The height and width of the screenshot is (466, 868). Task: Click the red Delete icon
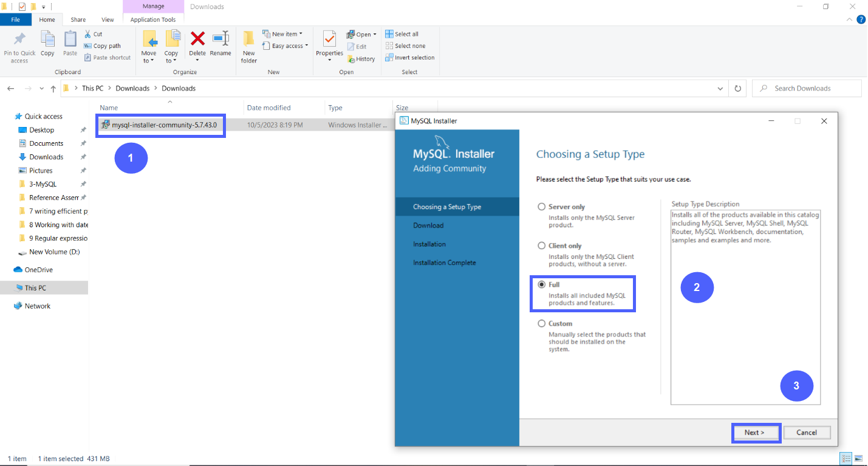pos(197,39)
